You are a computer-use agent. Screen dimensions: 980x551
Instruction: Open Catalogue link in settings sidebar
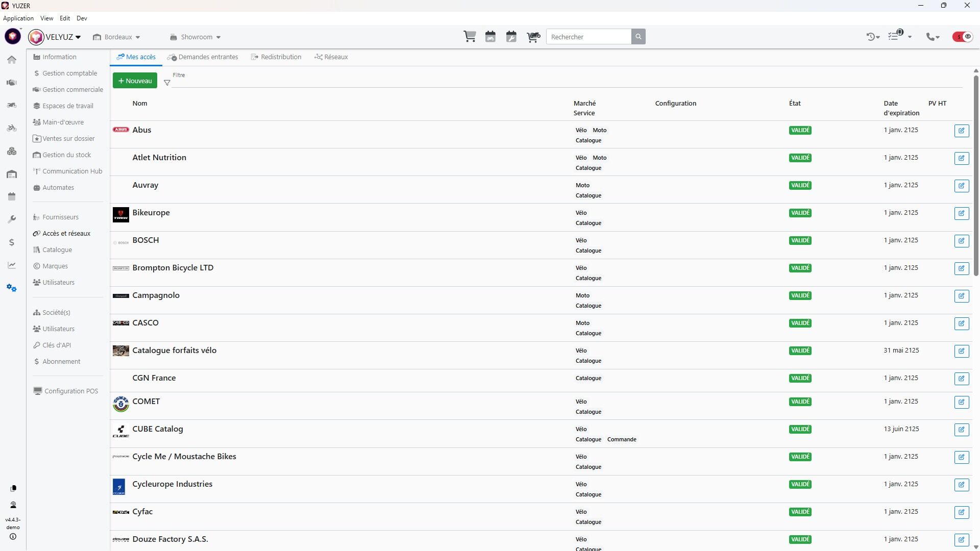(57, 250)
